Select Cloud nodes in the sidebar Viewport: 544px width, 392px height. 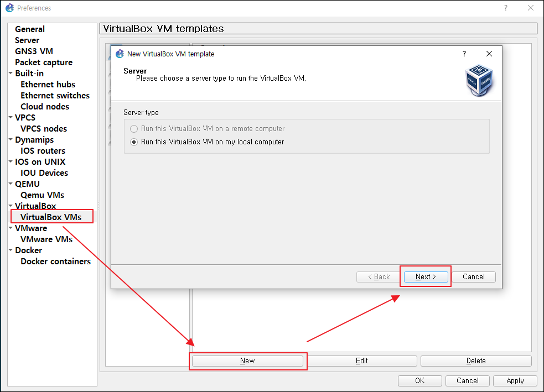pyautogui.click(x=45, y=107)
